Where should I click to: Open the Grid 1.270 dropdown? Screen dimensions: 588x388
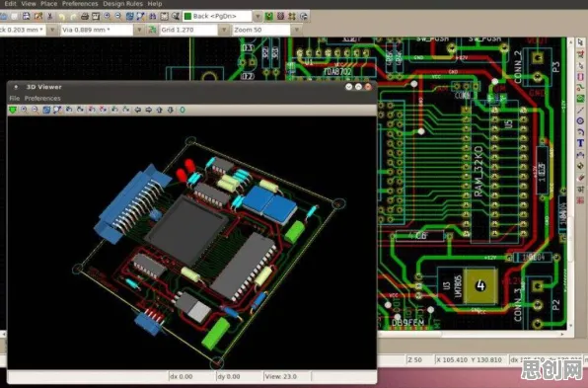coord(188,30)
